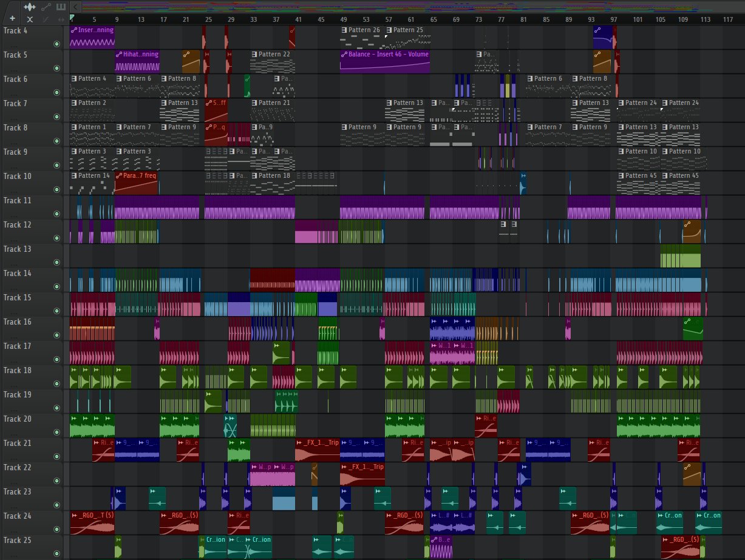745x560 pixels.
Task: Open the clip menu of Pattern 18
Action: point(254,175)
